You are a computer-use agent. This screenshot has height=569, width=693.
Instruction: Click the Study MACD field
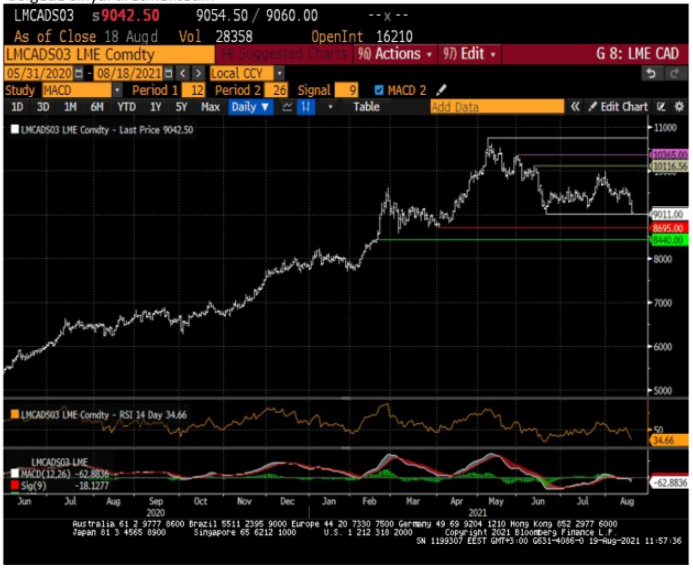point(77,90)
